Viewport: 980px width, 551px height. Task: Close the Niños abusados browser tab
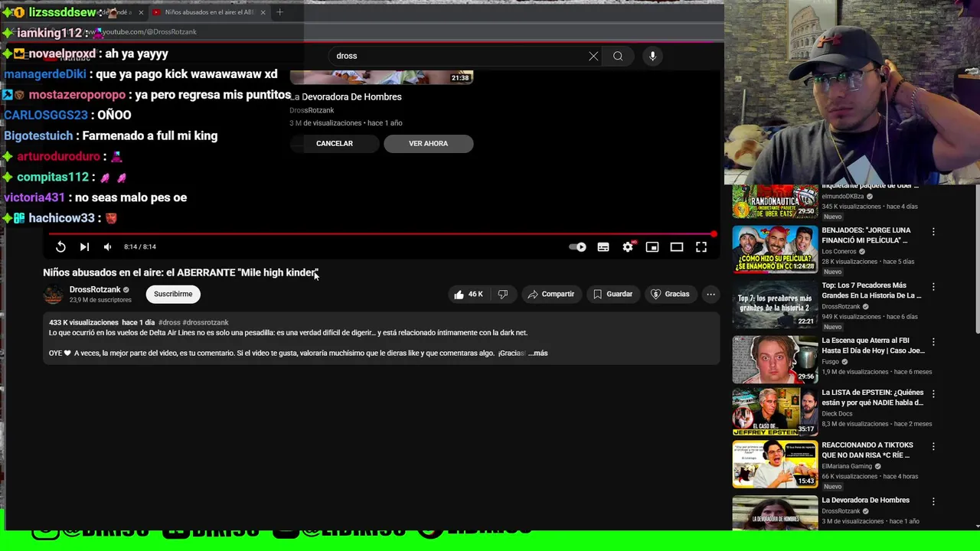click(x=263, y=12)
